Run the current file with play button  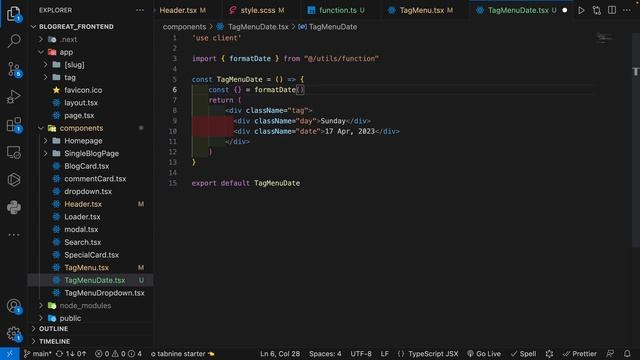click(x=581, y=11)
